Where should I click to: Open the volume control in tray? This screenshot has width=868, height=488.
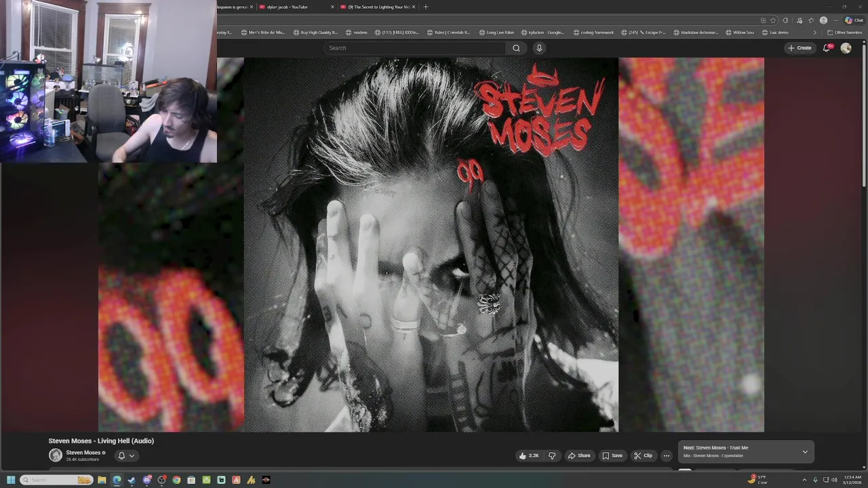pos(834,480)
